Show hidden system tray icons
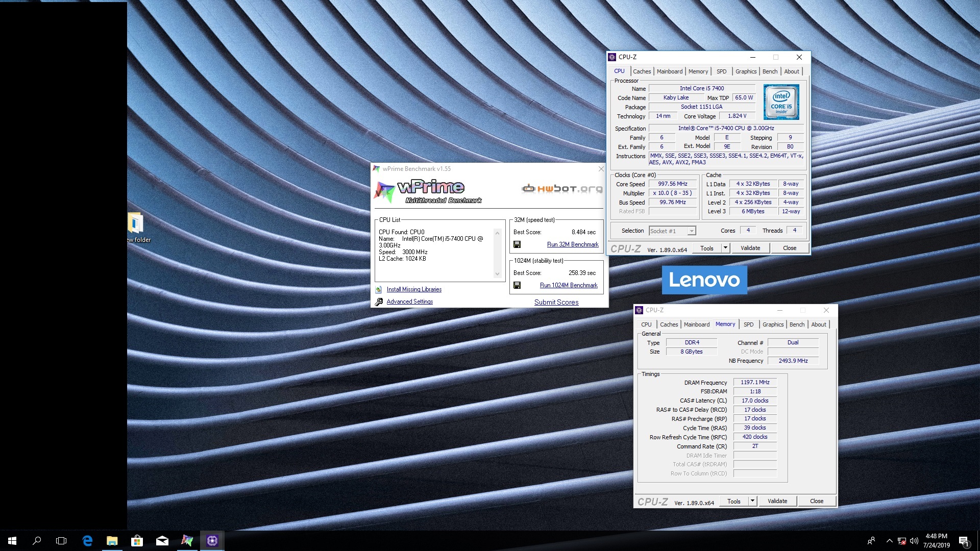980x551 pixels. (889, 541)
